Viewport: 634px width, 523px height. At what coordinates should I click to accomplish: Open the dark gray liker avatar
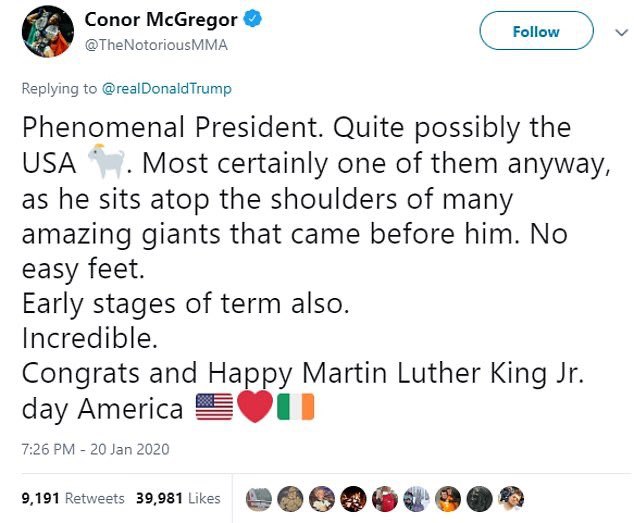tap(478, 498)
